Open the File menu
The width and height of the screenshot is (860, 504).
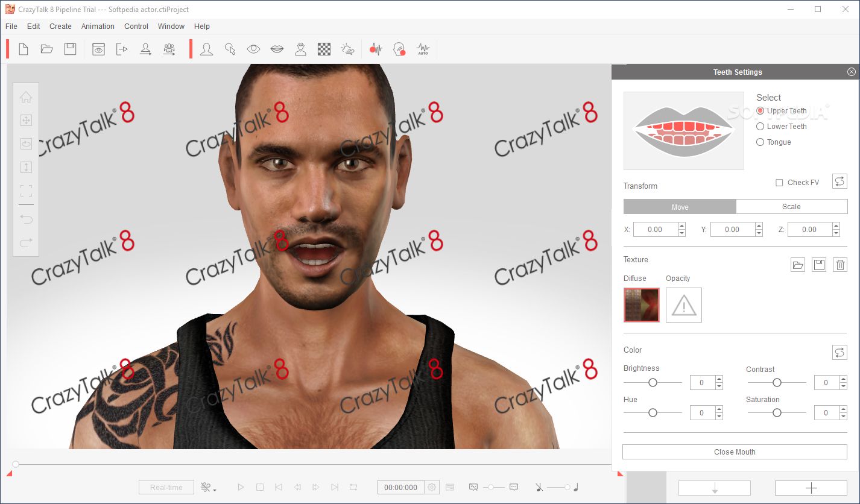point(11,27)
